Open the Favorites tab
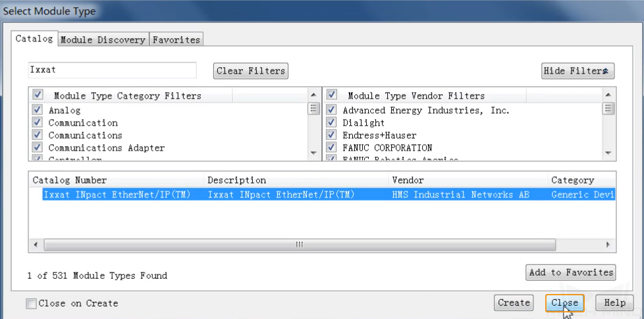 click(x=176, y=39)
